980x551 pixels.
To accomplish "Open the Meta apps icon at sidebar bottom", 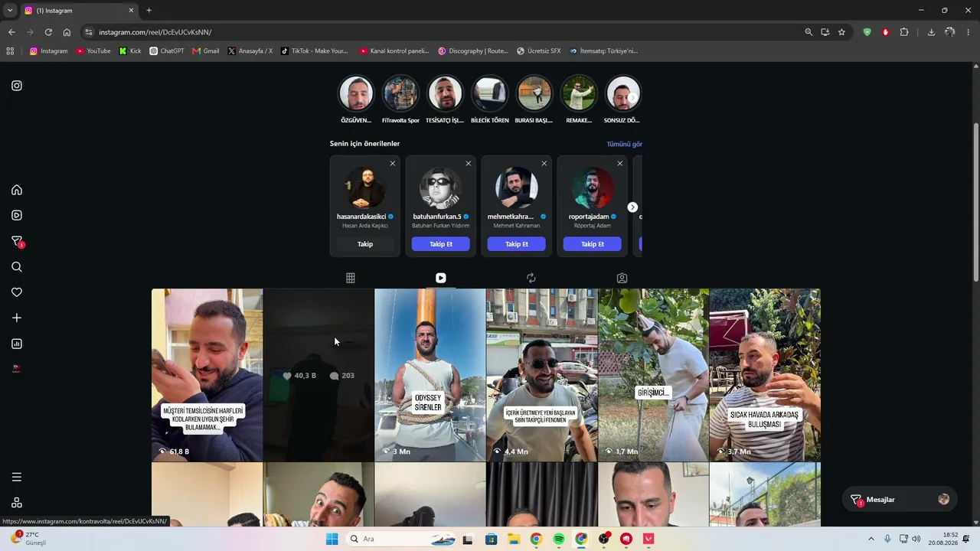I will coord(17,503).
